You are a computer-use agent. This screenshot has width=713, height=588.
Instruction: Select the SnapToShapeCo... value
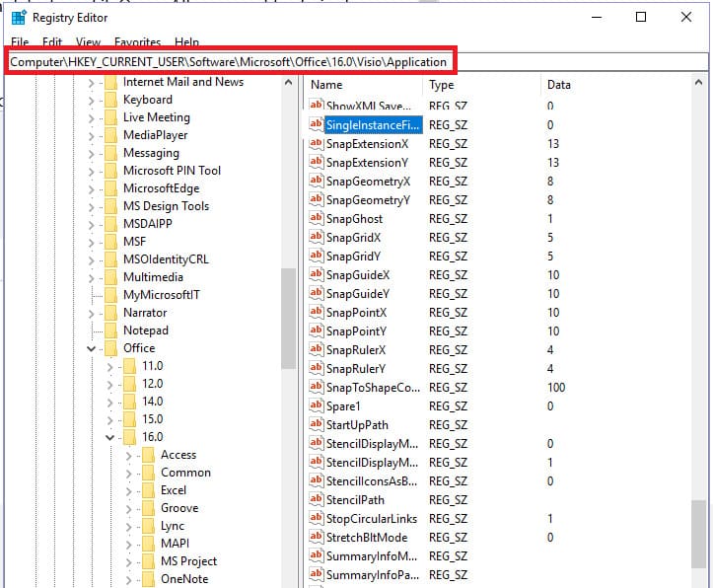[373, 388]
